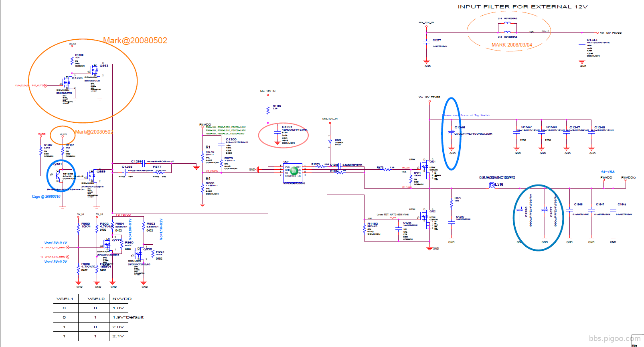Viewport: 644px width, 347px height.
Task: Click the "R1183" resistor label
Action: click(373, 224)
